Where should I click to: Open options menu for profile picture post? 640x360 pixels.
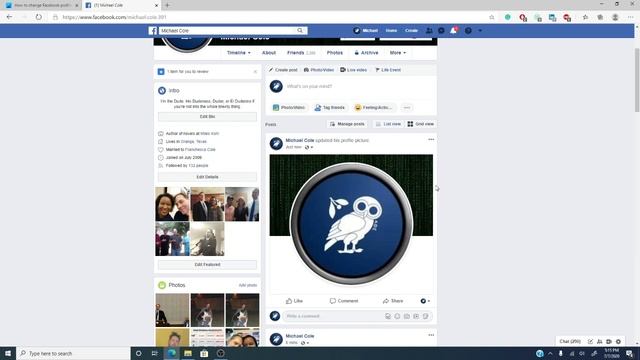tap(431, 140)
